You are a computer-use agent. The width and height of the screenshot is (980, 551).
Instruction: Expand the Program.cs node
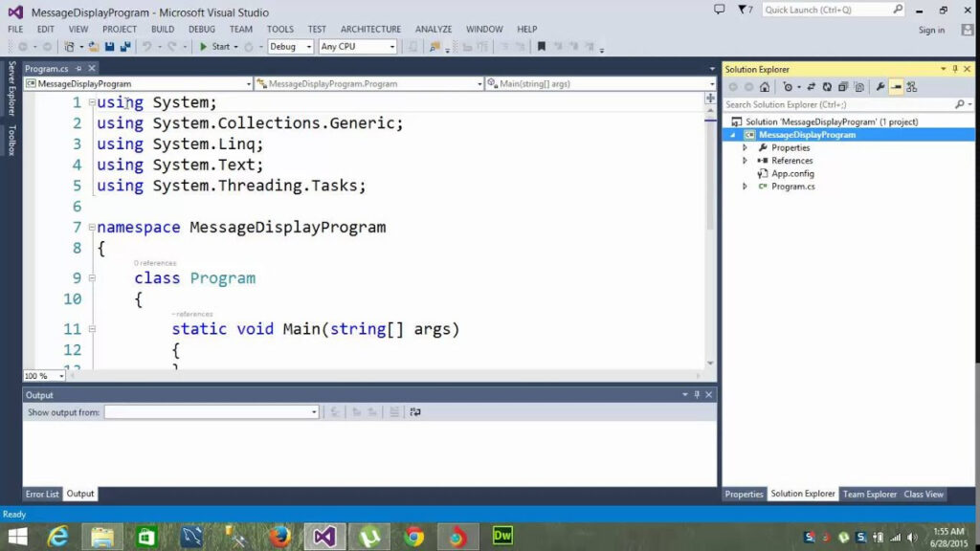tap(745, 187)
